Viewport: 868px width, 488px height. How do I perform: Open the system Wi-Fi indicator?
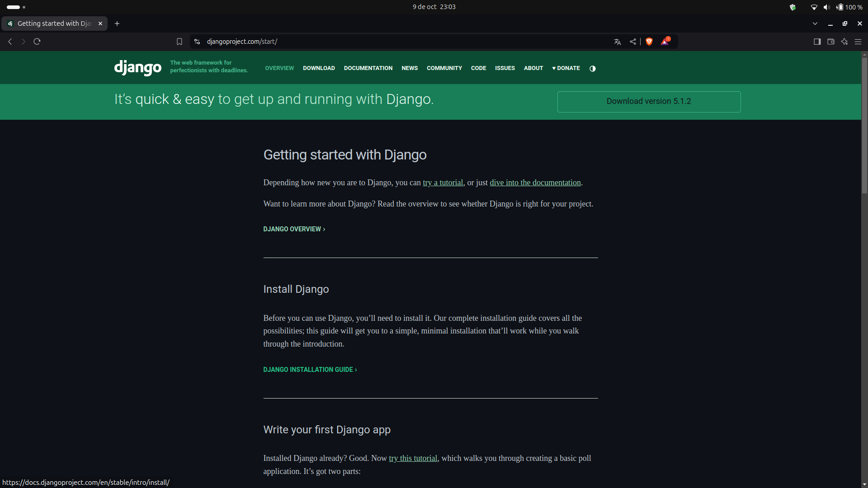click(x=814, y=7)
